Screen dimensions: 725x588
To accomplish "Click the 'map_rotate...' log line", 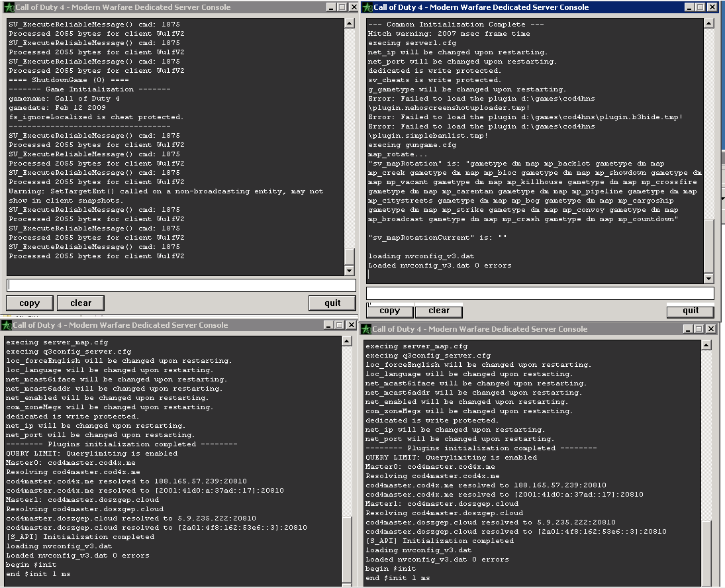I will coord(398,154).
